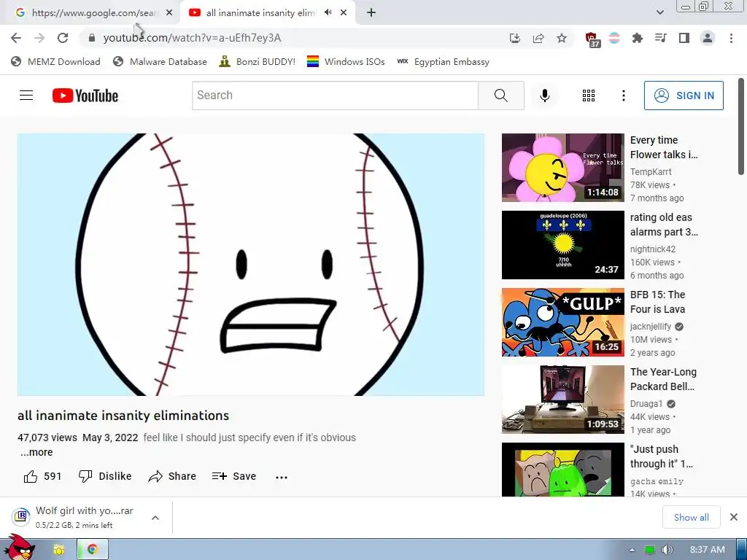
Task: Open YouTube settings three-dot menu
Action: click(623, 96)
